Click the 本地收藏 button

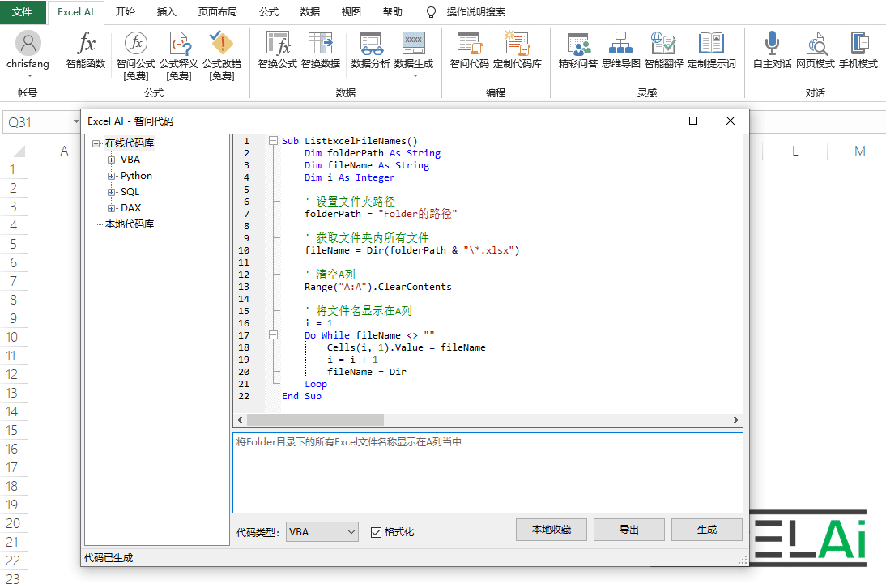(552, 530)
